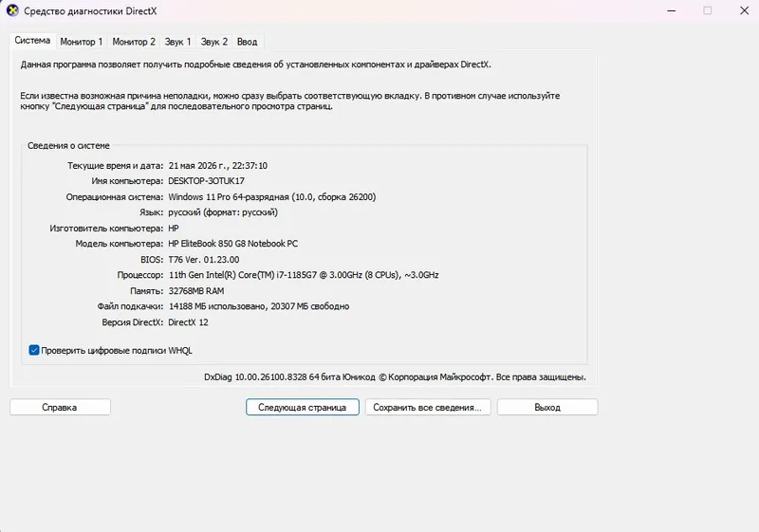The width and height of the screenshot is (759, 532).
Task: Click the Процессор label
Action: click(140, 275)
